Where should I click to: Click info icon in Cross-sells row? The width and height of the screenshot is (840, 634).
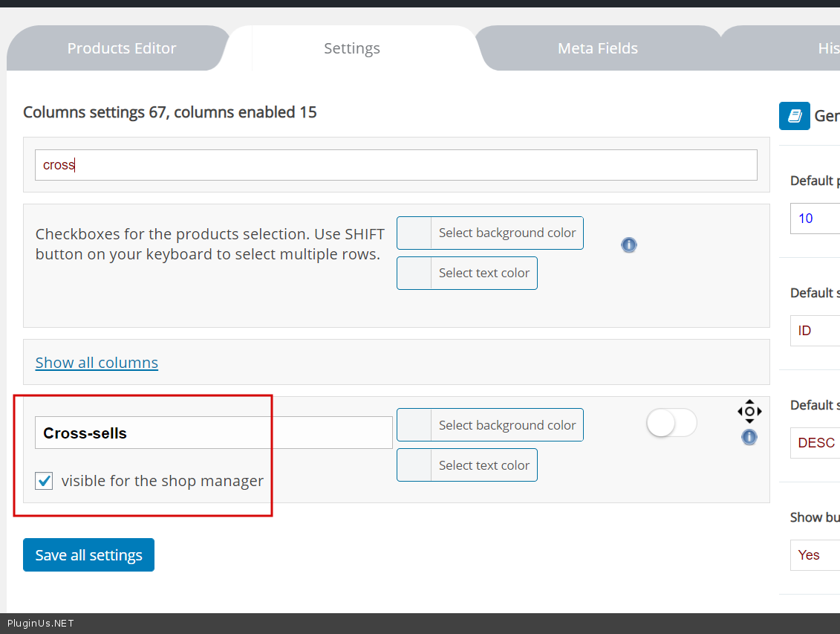[749, 437]
